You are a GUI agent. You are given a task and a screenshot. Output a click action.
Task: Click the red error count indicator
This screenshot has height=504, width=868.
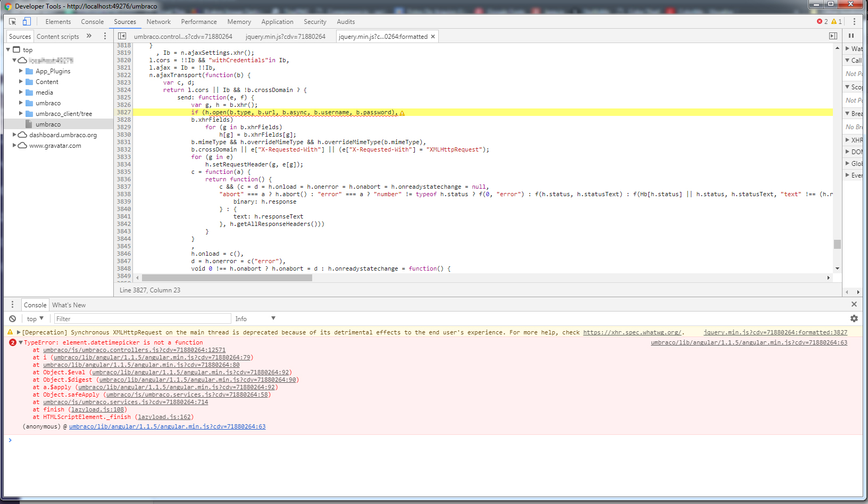(x=822, y=22)
